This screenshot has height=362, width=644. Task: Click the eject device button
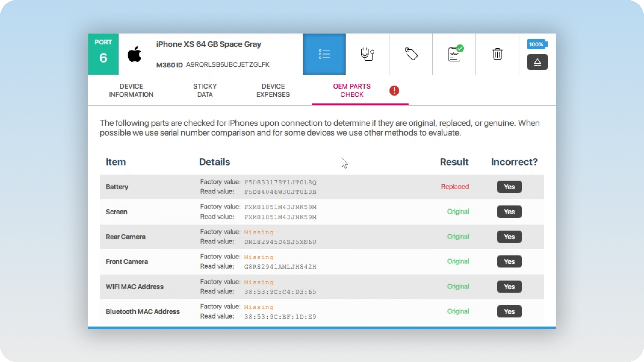tap(537, 62)
